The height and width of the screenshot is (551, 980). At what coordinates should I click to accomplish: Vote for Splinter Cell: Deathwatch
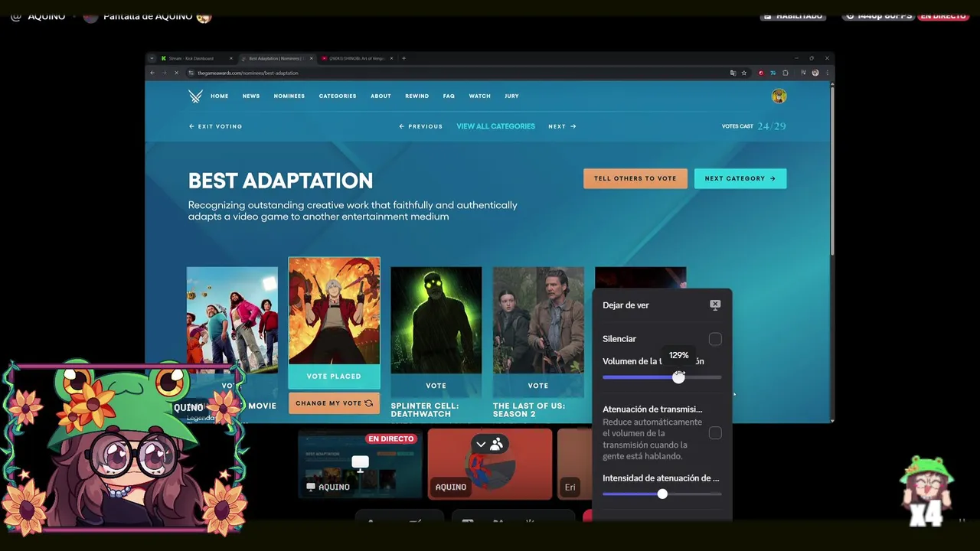tap(436, 386)
